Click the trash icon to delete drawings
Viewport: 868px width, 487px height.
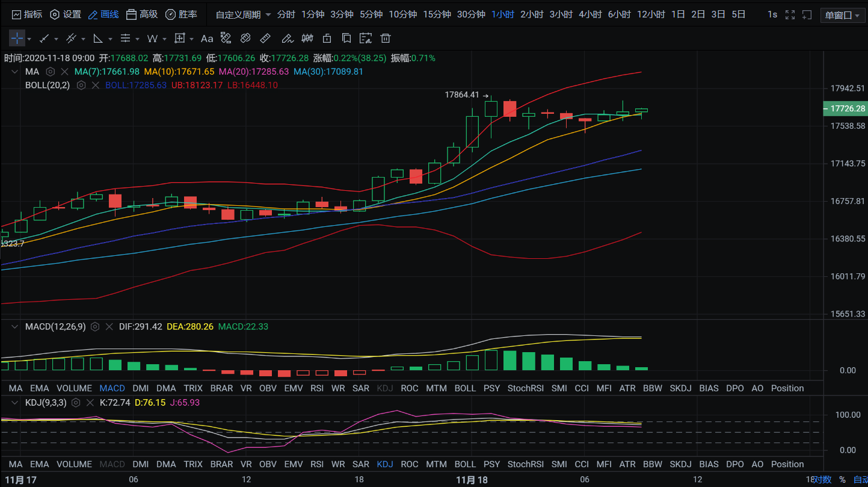click(x=386, y=39)
